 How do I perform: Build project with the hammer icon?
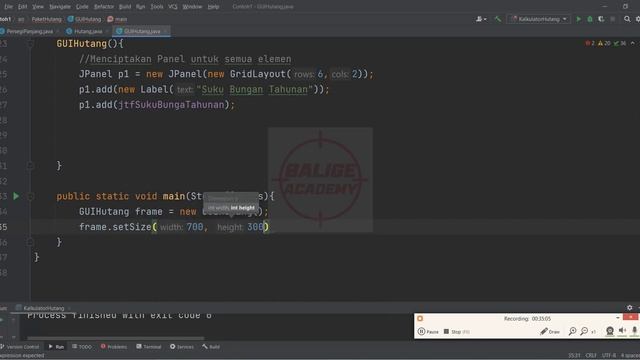pos(498,19)
